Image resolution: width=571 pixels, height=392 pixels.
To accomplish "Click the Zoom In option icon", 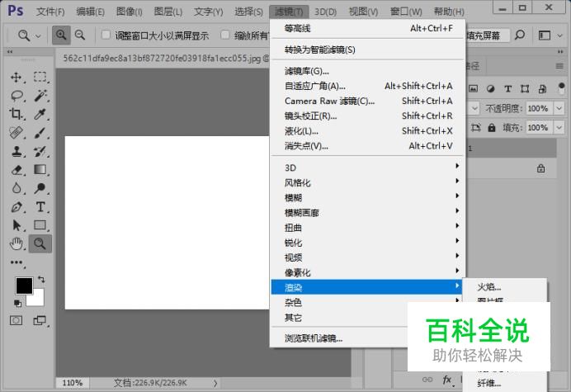I will [x=61, y=35].
